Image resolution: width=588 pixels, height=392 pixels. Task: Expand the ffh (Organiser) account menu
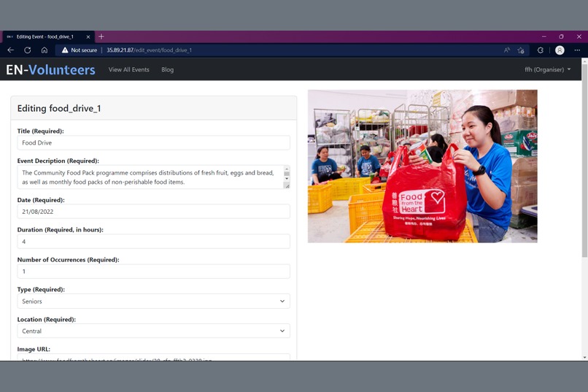pyautogui.click(x=547, y=70)
